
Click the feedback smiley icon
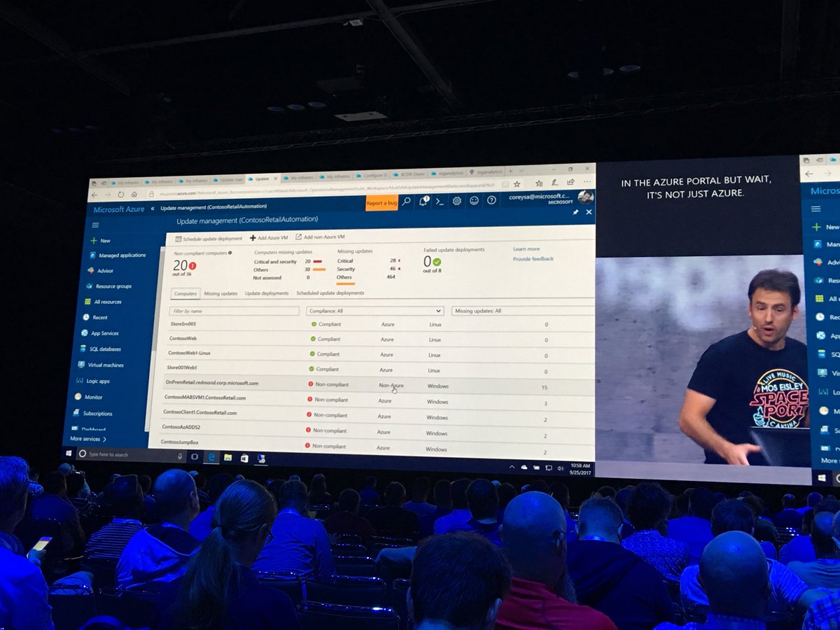coord(474,200)
